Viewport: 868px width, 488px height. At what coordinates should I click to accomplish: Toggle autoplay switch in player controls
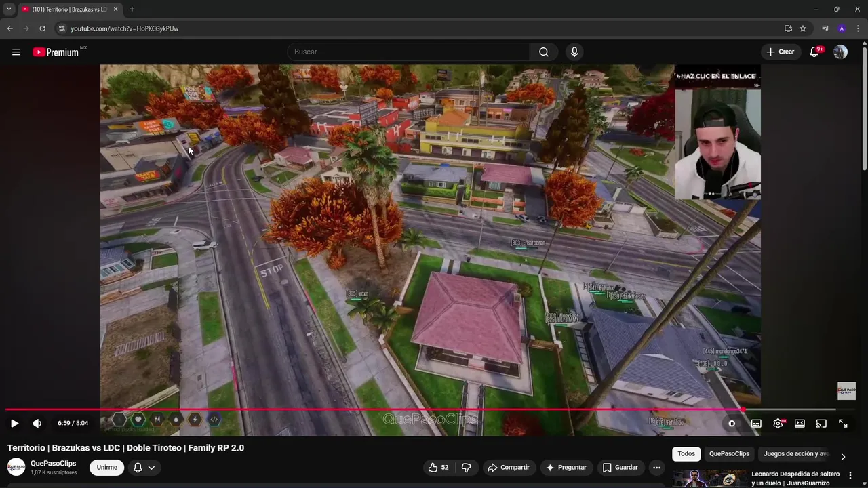click(x=732, y=424)
